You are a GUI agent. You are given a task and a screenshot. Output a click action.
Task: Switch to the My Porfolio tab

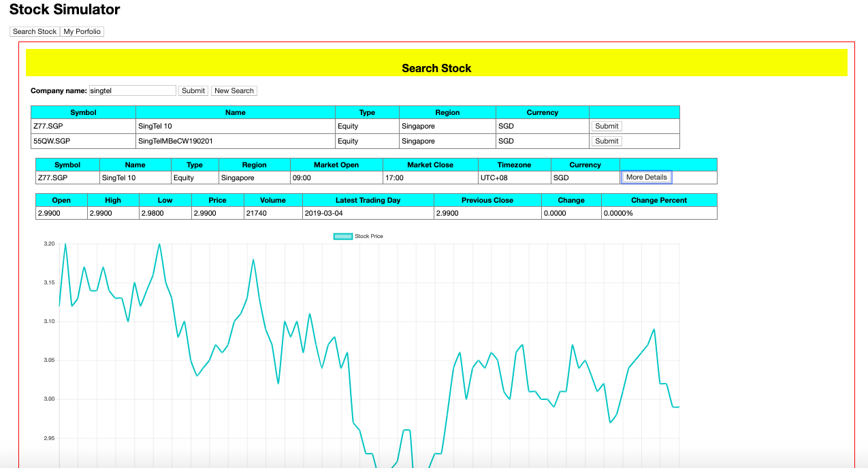click(82, 31)
